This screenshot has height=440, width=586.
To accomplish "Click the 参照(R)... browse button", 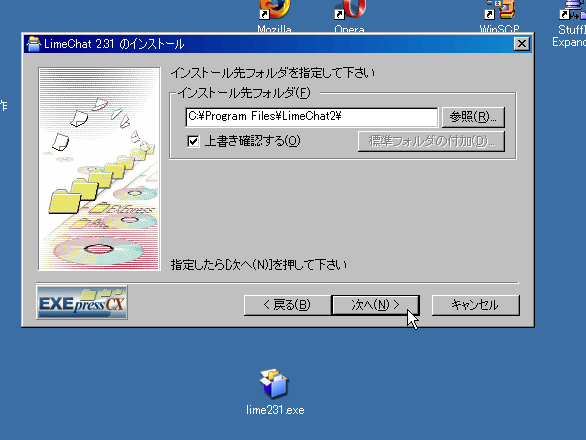I will [473, 117].
